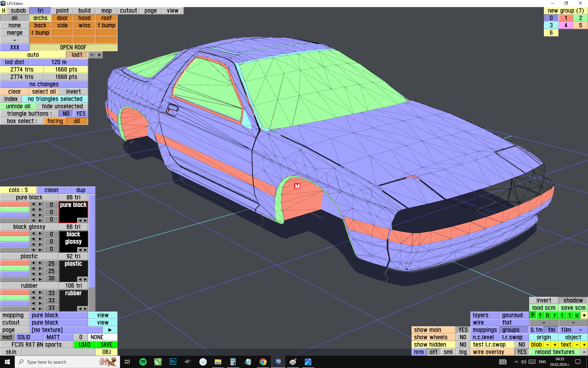
Task: Set triangle buttons to YES
Action: pyautogui.click(x=81, y=114)
